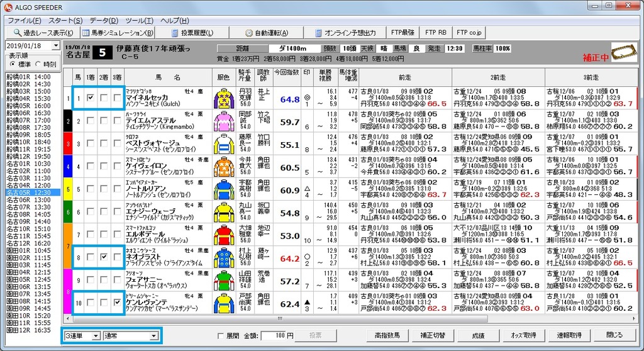Open online prediction output button
The image size is (644, 351).
(x=345, y=33)
